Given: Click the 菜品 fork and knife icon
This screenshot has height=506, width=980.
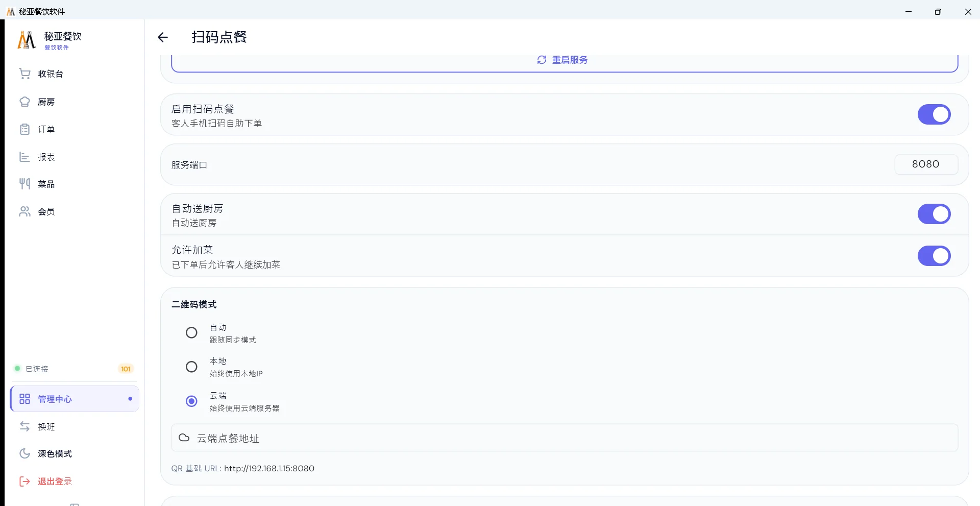Looking at the screenshot, I should [x=24, y=184].
